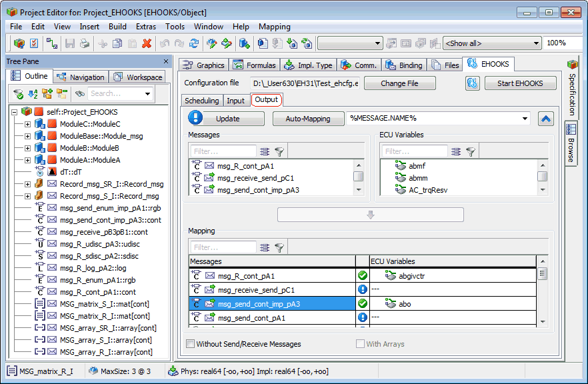
Task: Select MSG_matrix_R_I::mat[cont] in the tree
Action: click(x=105, y=316)
